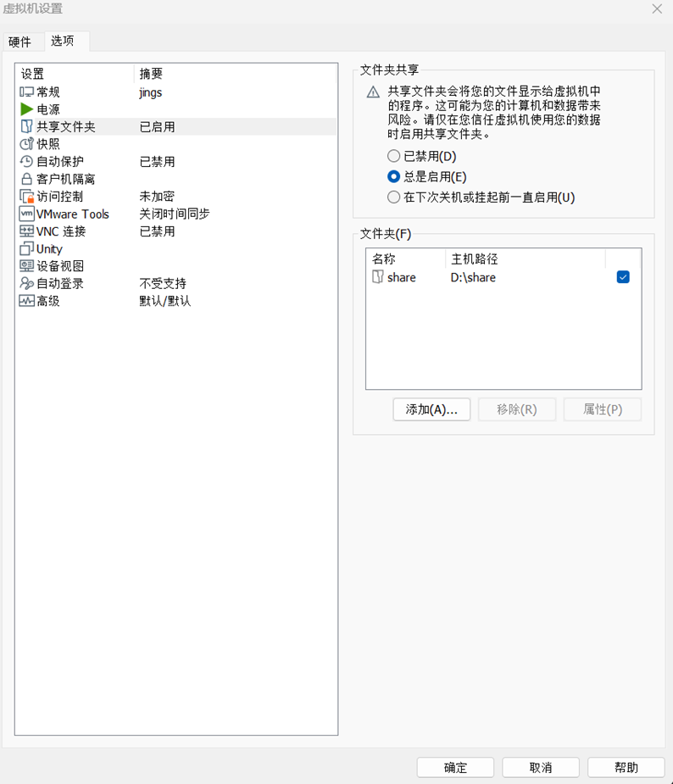673x784 pixels.
Task: Select the VMware Tools icon
Action: 26,214
